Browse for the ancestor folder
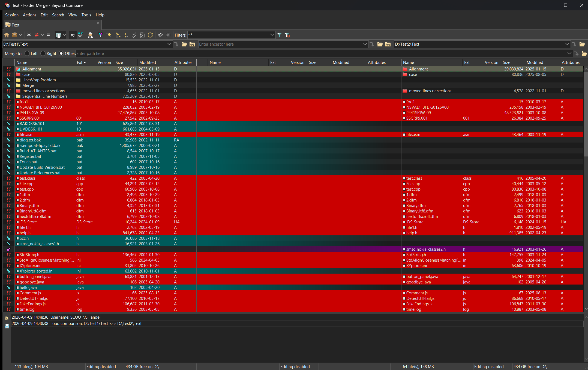 [380, 44]
